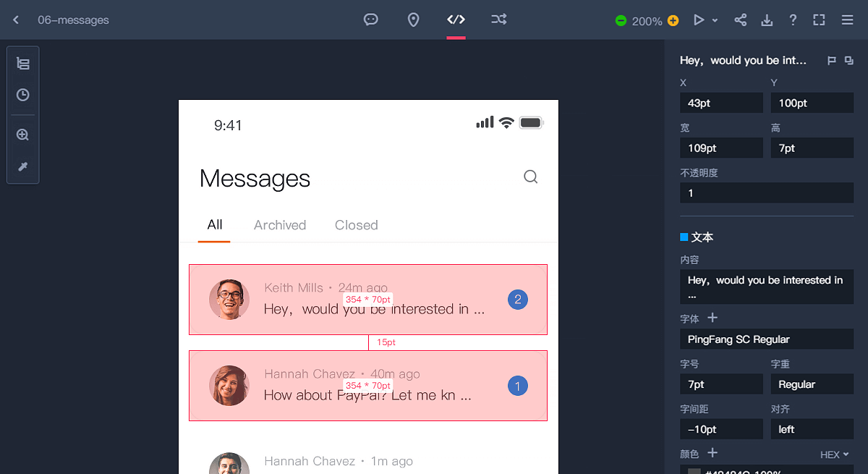Add a font with the plus next to 字体
Viewport: 868px width, 474px height.
tap(712, 318)
